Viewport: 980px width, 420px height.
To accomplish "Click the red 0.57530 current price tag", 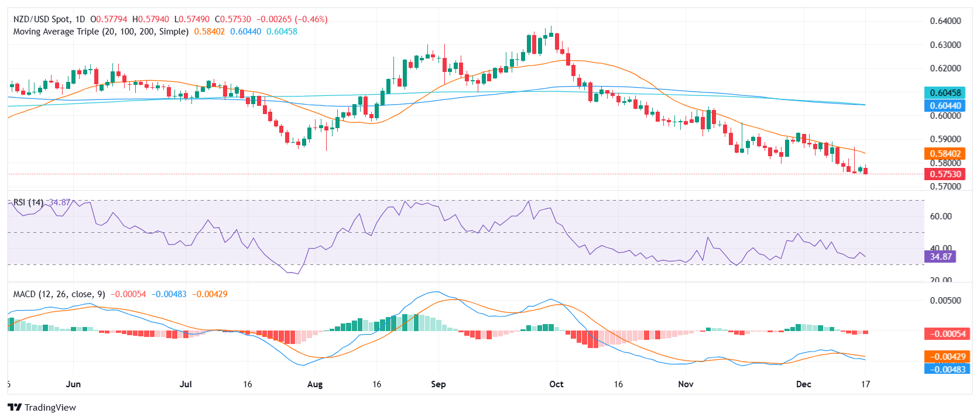I will point(945,174).
